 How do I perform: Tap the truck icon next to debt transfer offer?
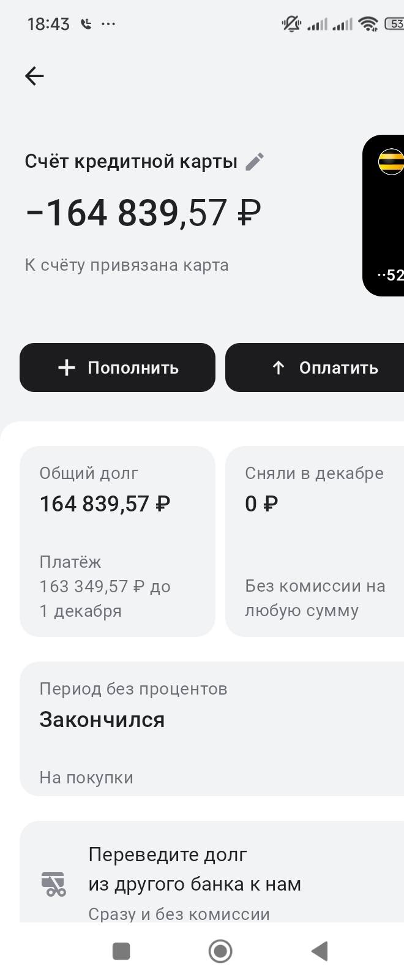click(x=52, y=883)
